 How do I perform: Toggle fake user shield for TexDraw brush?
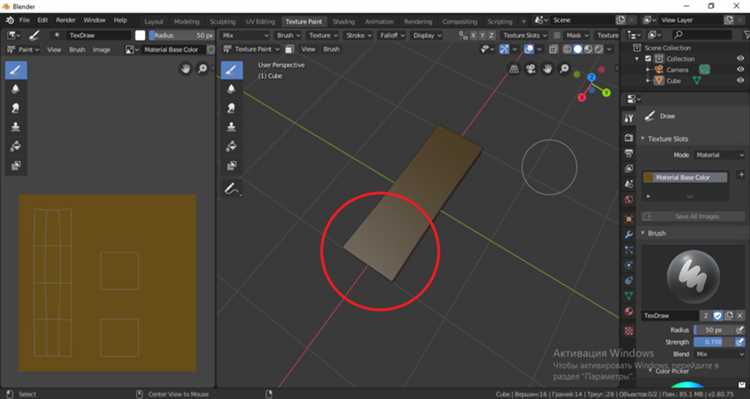717,316
